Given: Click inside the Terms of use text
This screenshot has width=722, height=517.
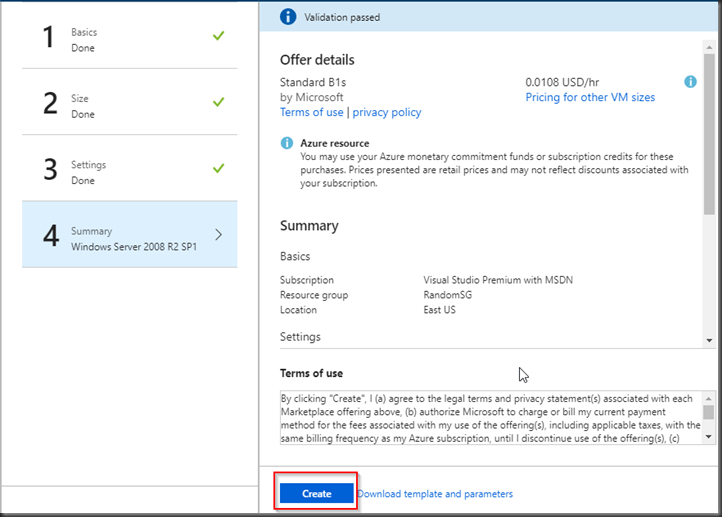Looking at the screenshot, I should [490, 416].
